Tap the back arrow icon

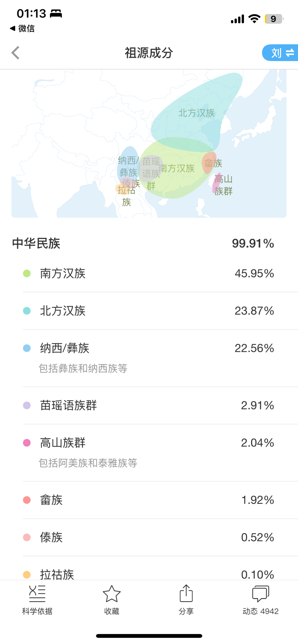(15, 53)
